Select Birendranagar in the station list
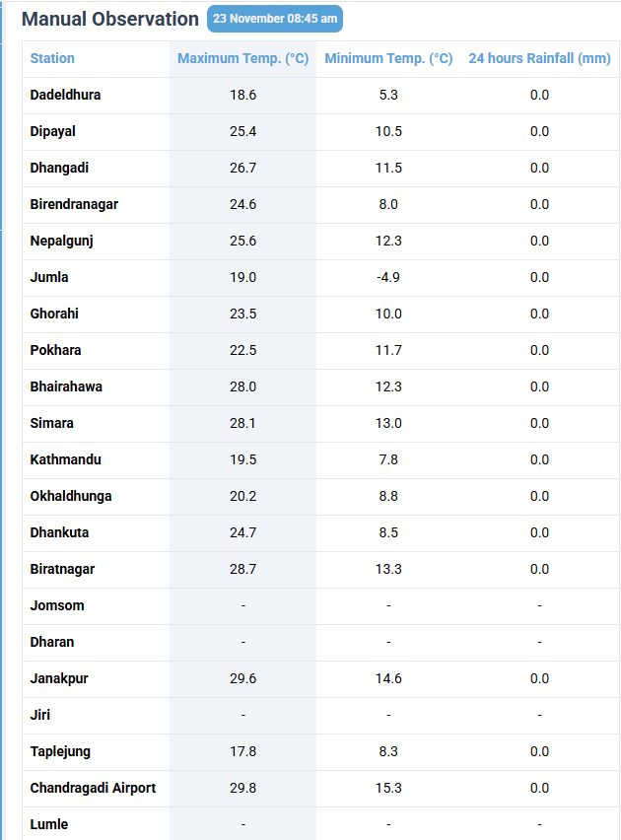The width and height of the screenshot is (621, 840). pos(74,205)
